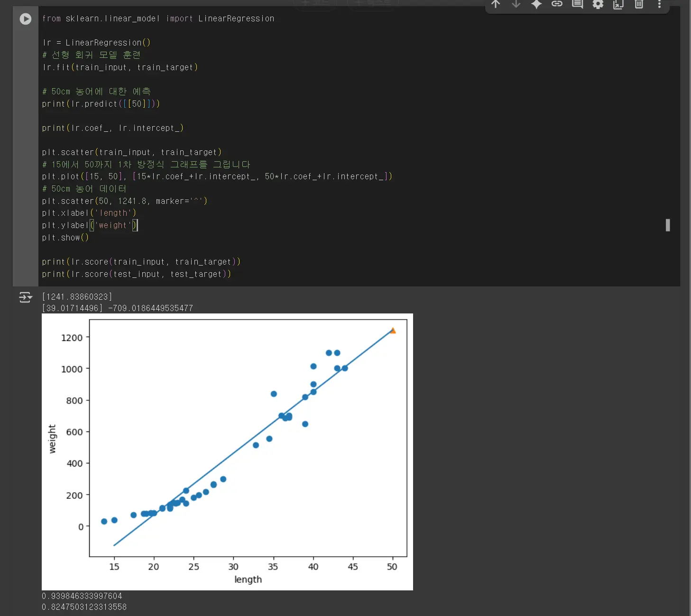
Task: Click the 'lr.fit(train_input, train_target)' line
Action: (120, 67)
